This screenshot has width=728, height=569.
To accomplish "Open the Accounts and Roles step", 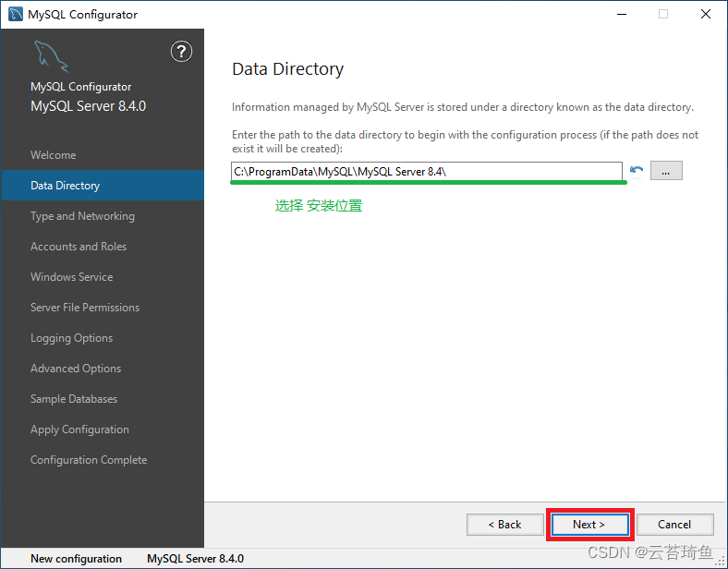I will [103, 247].
